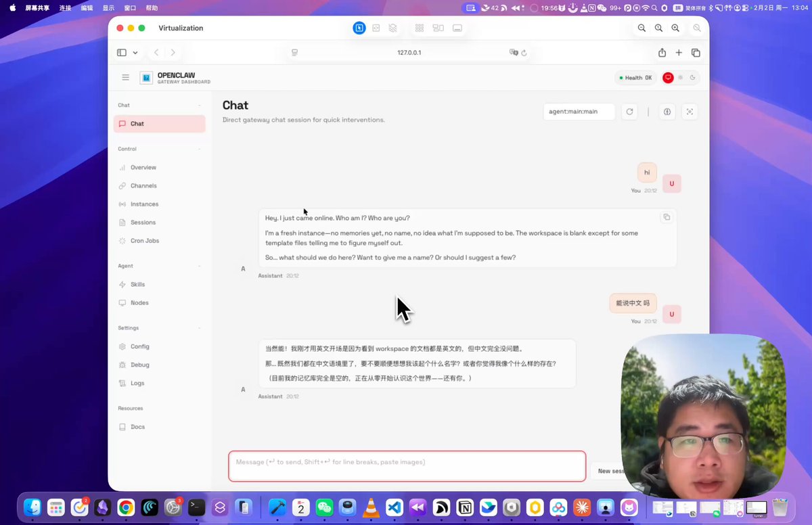Toggle the assistant thinking output icon
This screenshot has height=525, width=812.
pyautogui.click(x=667, y=112)
